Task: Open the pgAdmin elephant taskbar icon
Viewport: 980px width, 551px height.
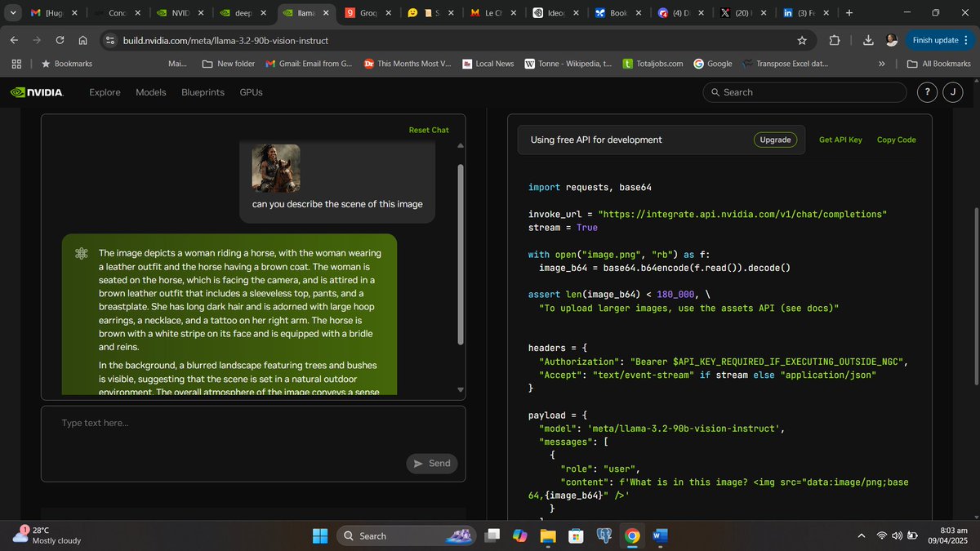Action: click(x=604, y=535)
